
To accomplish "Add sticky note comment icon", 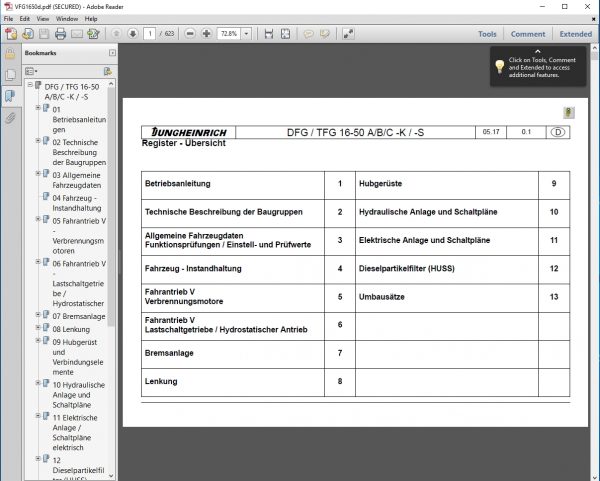I will [308, 34].
